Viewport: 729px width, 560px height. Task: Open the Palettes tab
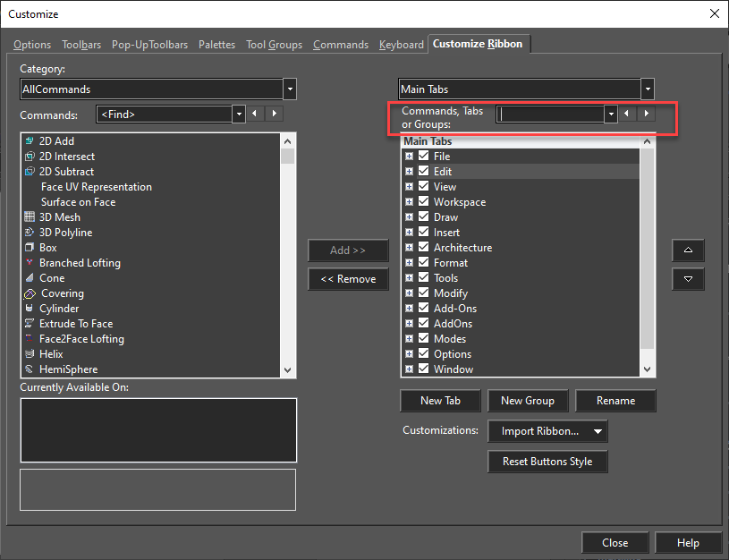[216, 45]
